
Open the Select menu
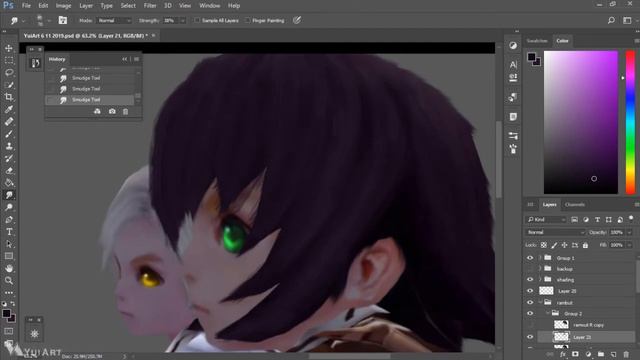[x=128, y=6]
